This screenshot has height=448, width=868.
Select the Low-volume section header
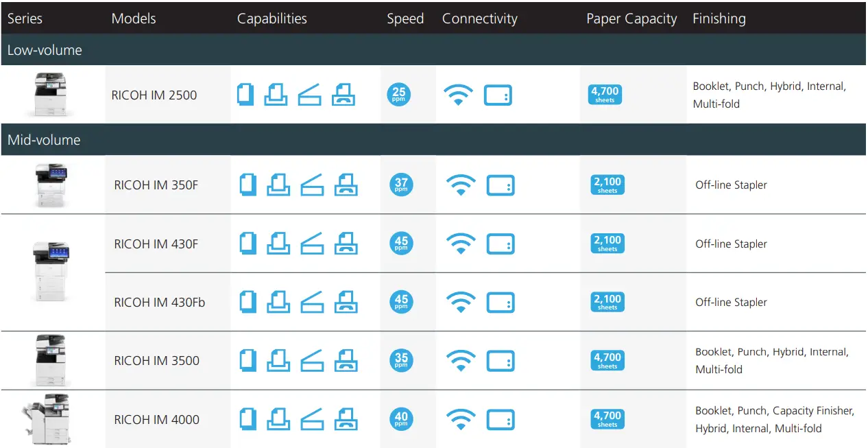tap(45, 50)
